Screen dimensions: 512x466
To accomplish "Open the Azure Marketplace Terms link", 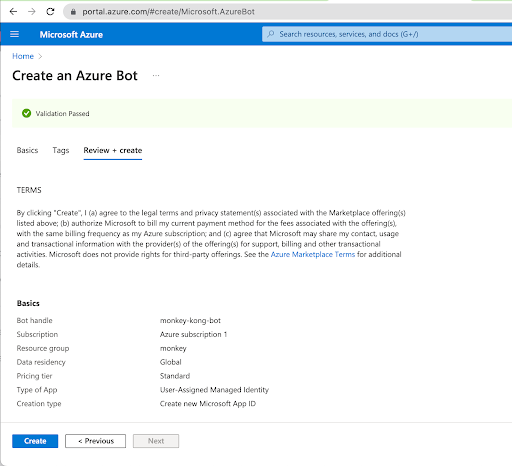I will 313,254.
